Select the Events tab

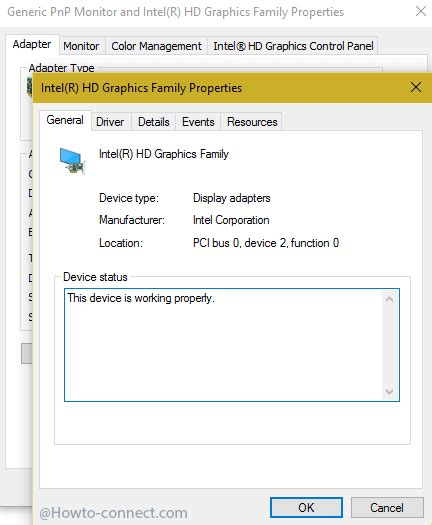pos(198,122)
